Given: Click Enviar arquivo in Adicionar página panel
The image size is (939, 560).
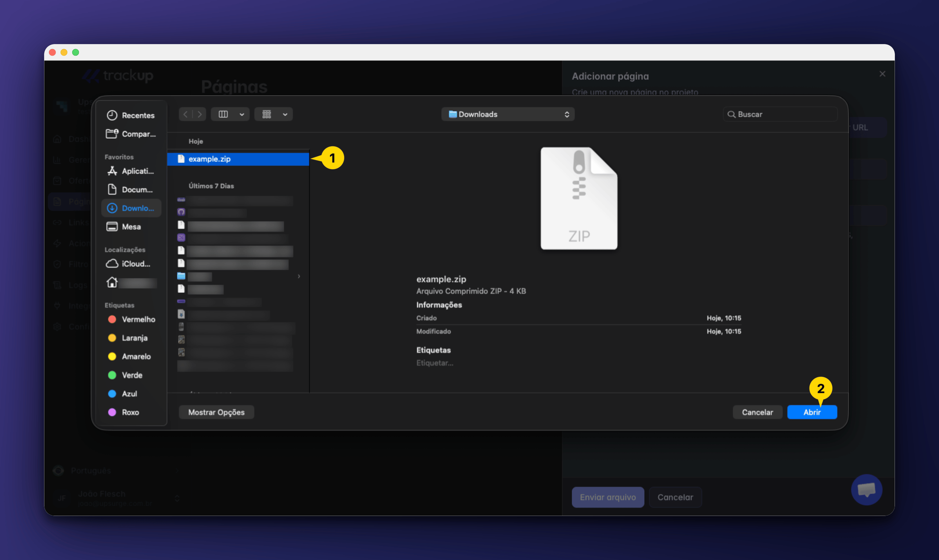Looking at the screenshot, I should click(608, 497).
